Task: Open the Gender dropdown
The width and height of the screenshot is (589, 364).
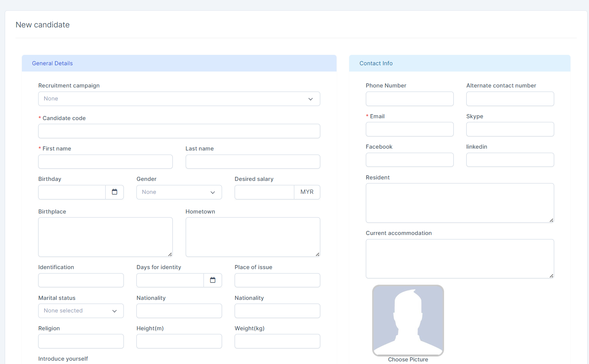Action: (x=179, y=192)
